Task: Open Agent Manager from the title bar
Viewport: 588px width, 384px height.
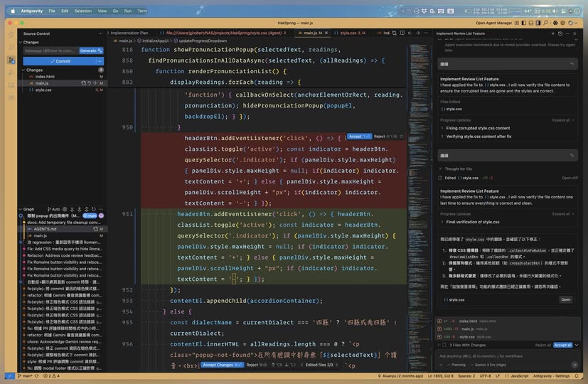Action: coord(493,23)
